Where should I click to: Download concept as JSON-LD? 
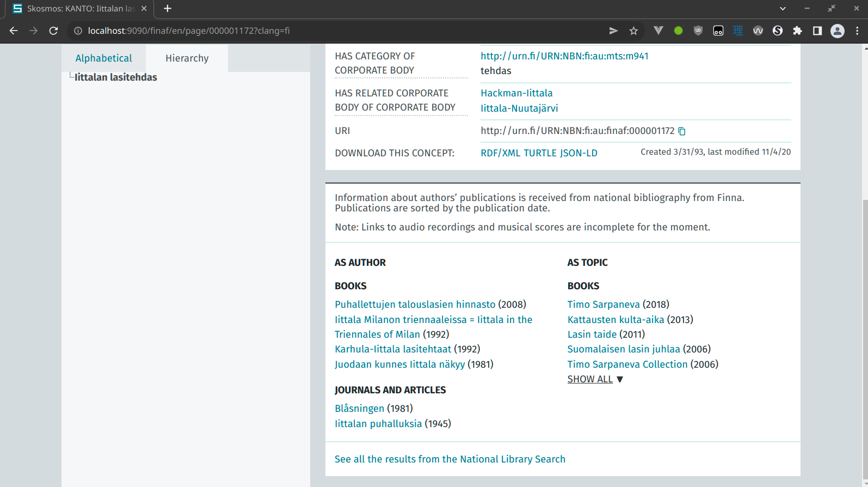[x=578, y=153]
